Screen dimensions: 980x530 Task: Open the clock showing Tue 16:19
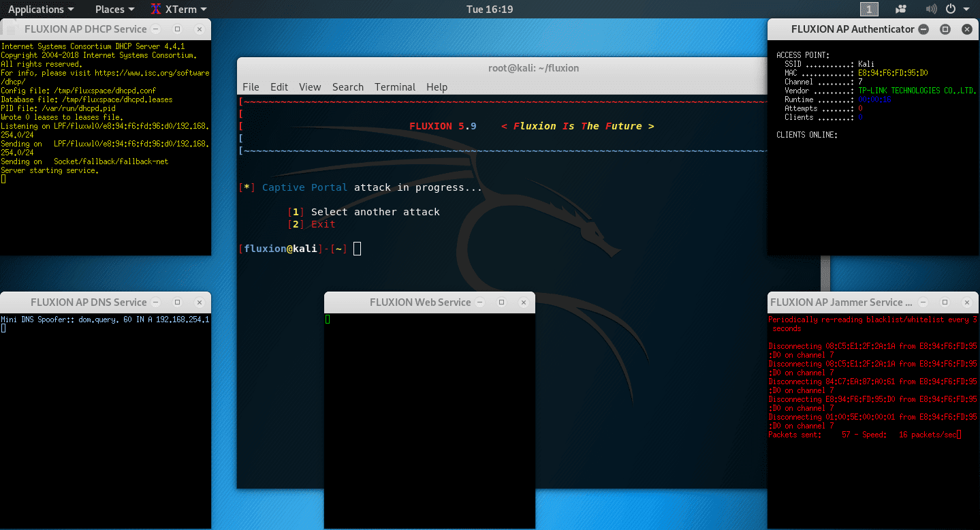click(x=490, y=9)
